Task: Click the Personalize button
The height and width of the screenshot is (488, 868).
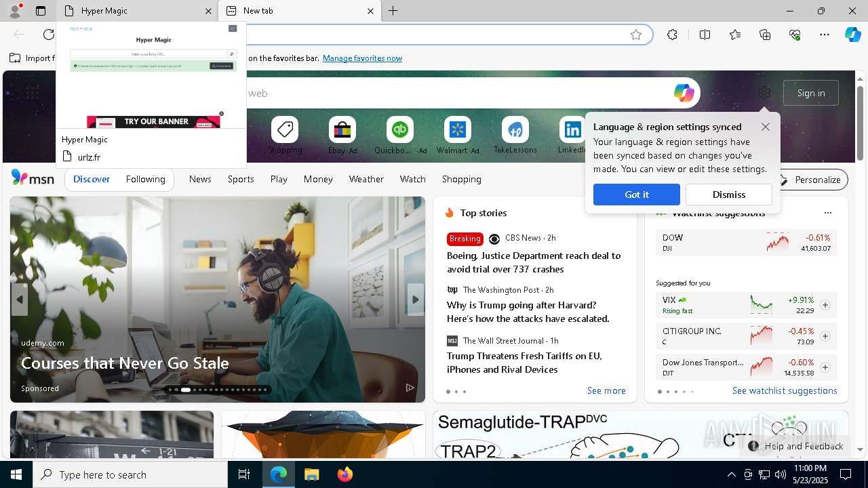Action: coord(810,180)
